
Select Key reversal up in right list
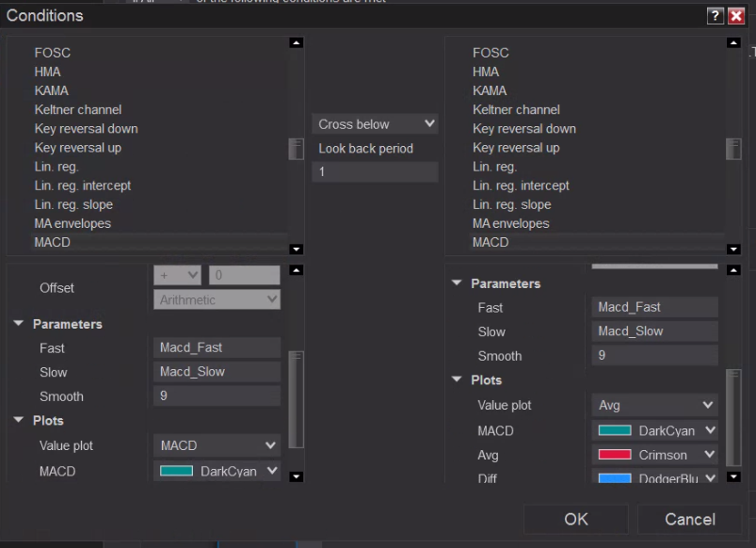tap(516, 148)
